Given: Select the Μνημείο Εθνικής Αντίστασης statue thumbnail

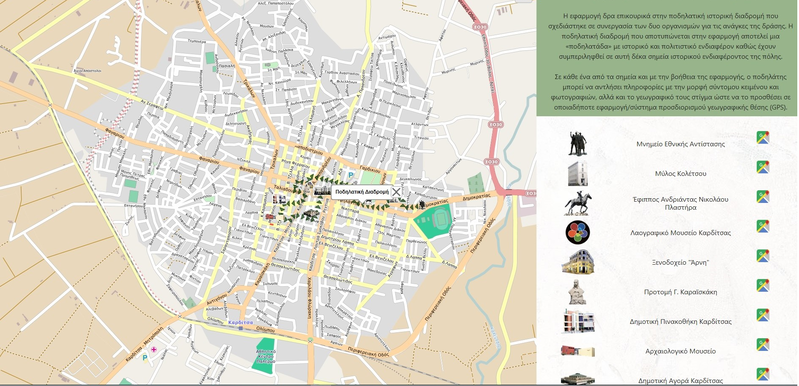Looking at the screenshot, I should (x=577, y=144).
